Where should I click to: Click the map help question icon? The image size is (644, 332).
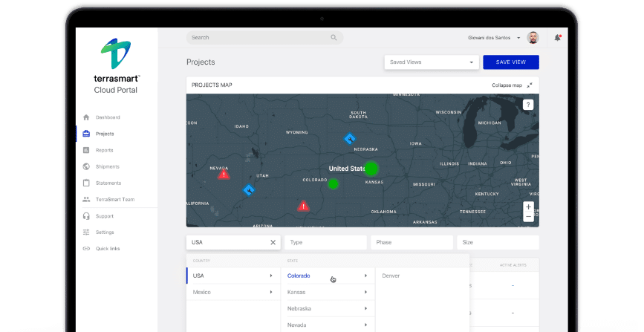[x=528, y=105]
